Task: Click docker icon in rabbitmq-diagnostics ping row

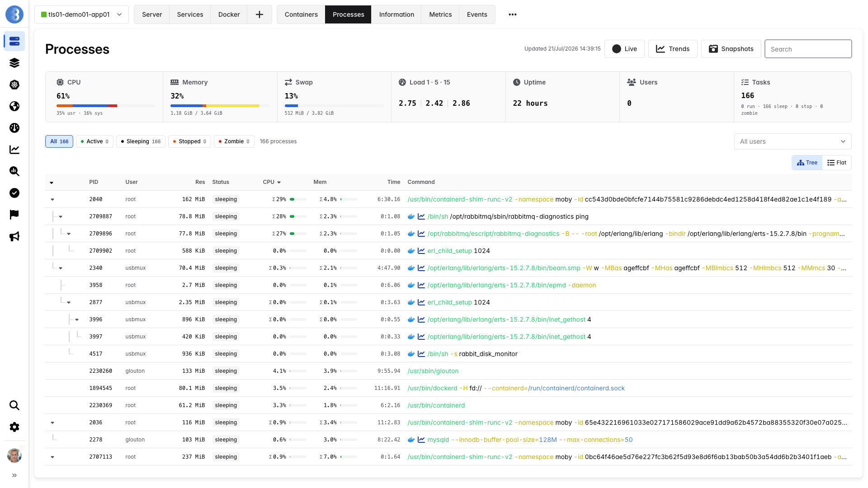Action: pos(411,216)
